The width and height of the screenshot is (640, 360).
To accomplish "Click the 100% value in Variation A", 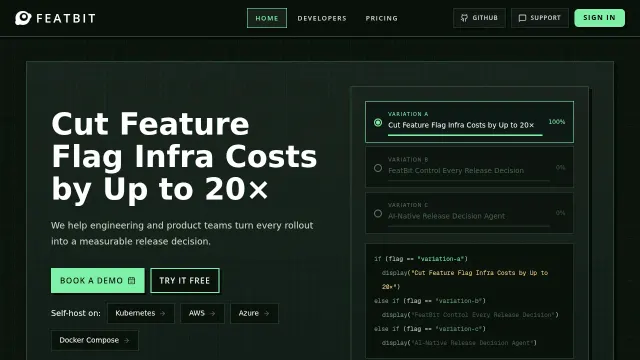I will tap(557, 122).
